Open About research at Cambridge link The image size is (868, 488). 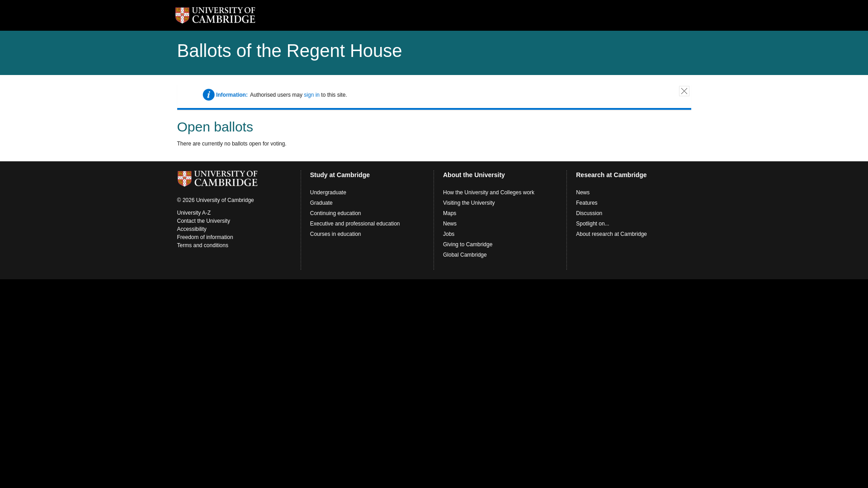coord(611,234)
